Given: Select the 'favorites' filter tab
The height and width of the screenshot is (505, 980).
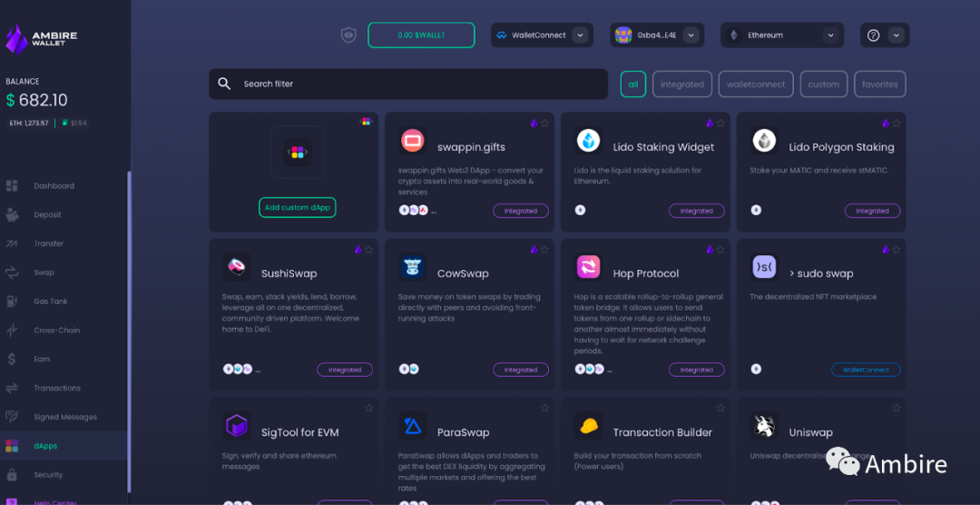Looking at the screenshot, I should (x=880, y=84).
